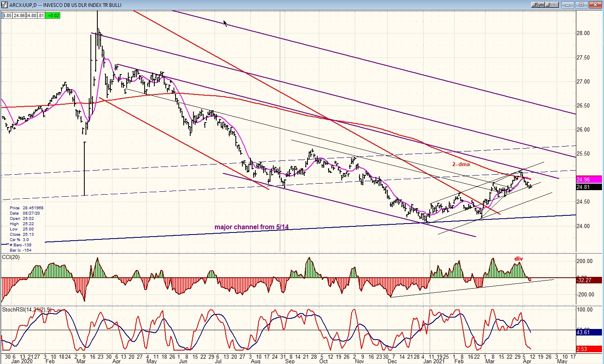The image size is (604, 364).
Task: Click the red 2.53 StochRSI value tag
Action: click(x=589, y=349)
